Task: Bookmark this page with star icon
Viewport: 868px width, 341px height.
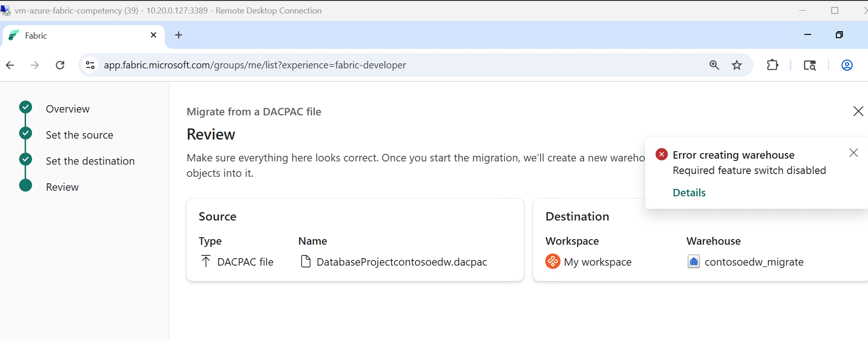Action: (x=736, y=65)
